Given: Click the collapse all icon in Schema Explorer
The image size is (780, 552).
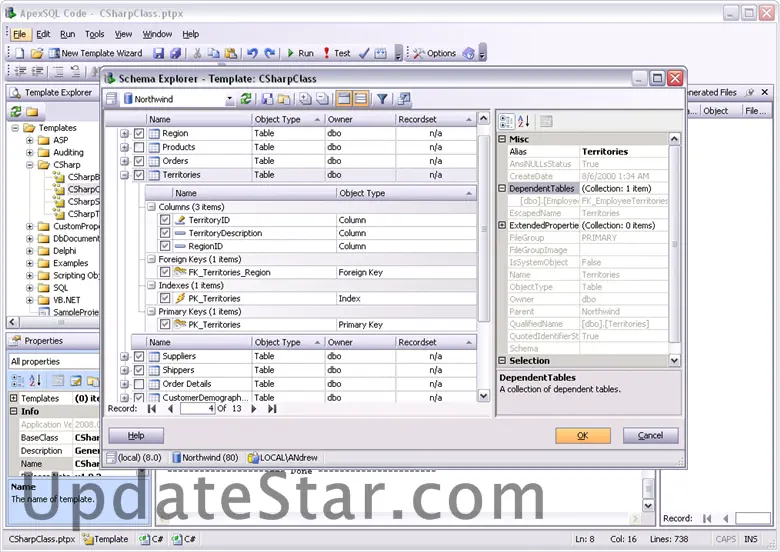Looking at the screenshot, I should click(x=322, y=99).
